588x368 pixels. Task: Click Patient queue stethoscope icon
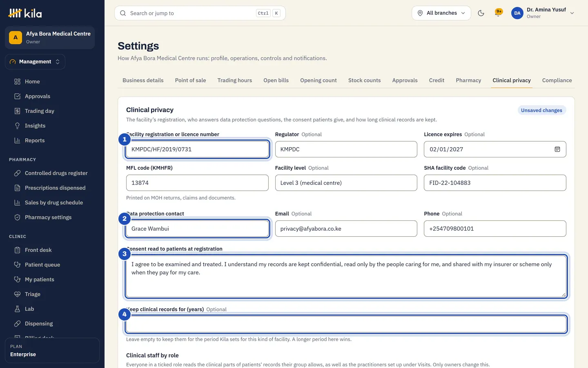coord(17,265)
